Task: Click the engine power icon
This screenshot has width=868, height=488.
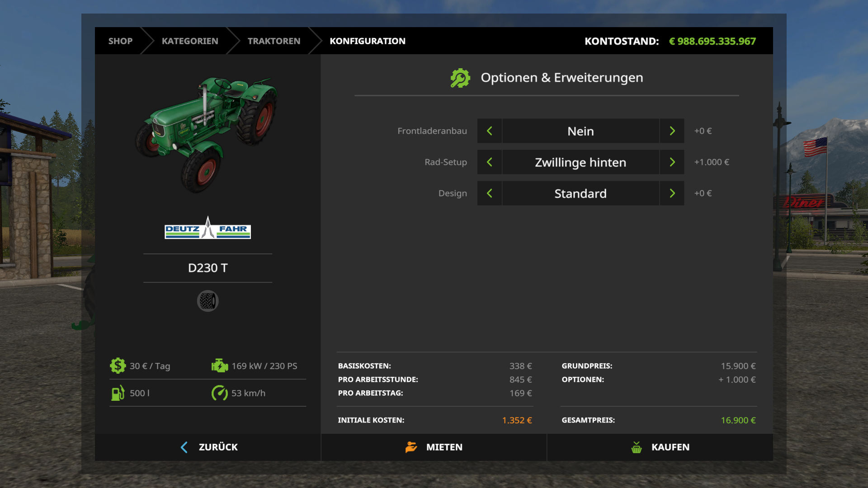Action: [220, 366]
